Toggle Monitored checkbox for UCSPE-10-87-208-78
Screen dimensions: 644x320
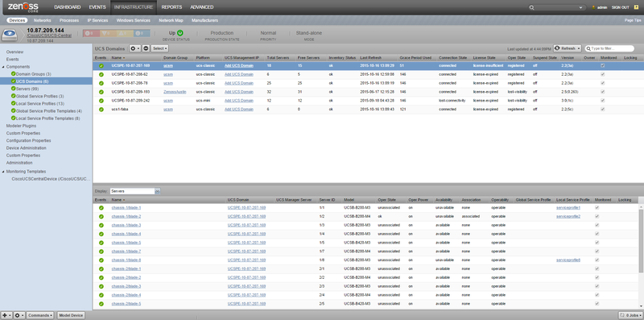pos(602,83)
